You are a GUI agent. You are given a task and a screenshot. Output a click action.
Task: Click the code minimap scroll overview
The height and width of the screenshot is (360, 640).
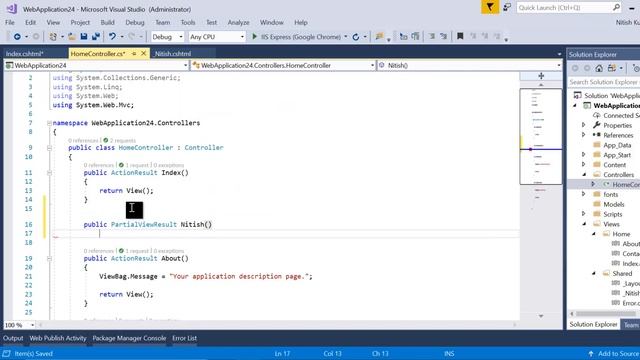click(x=540, y=136)
